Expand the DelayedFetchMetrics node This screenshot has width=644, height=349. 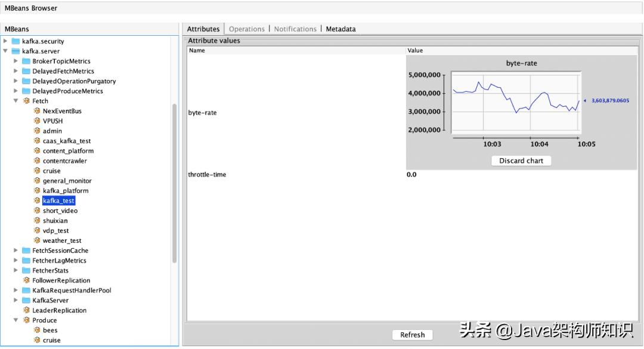pos(16,71)
